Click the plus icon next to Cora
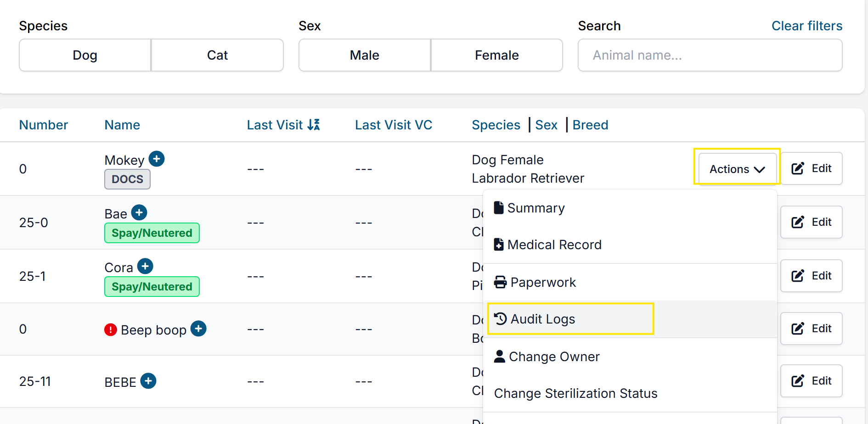Screen dimensions: 868x424 point(145,266)
